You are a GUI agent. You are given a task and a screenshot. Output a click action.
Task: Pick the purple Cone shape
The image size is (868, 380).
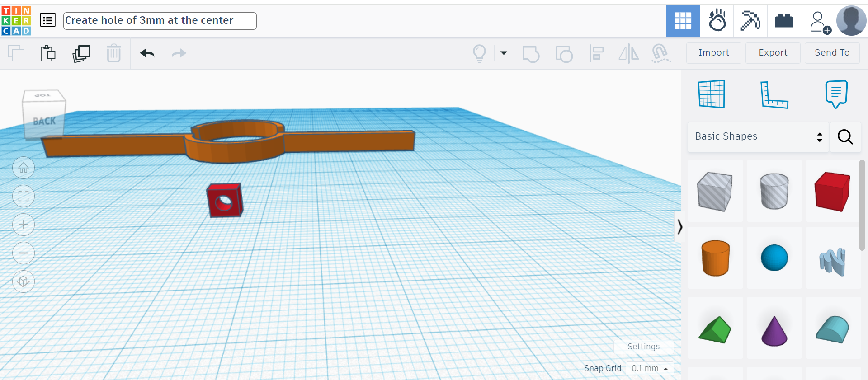click(x=774, y=330)
